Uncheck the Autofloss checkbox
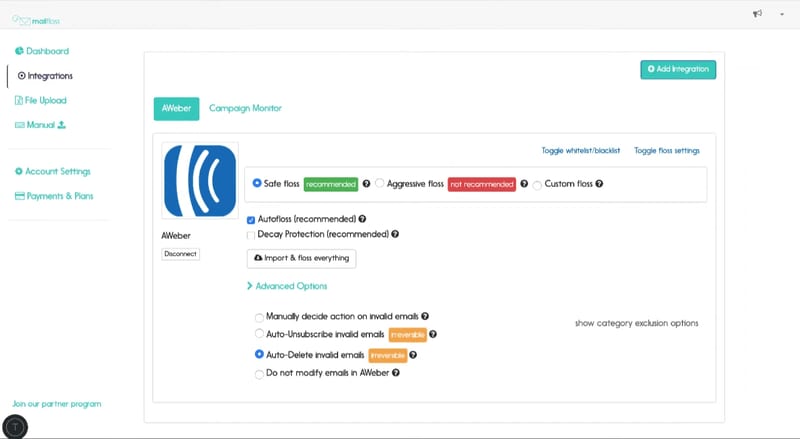800x439 pixels. [x=251, y=220]
